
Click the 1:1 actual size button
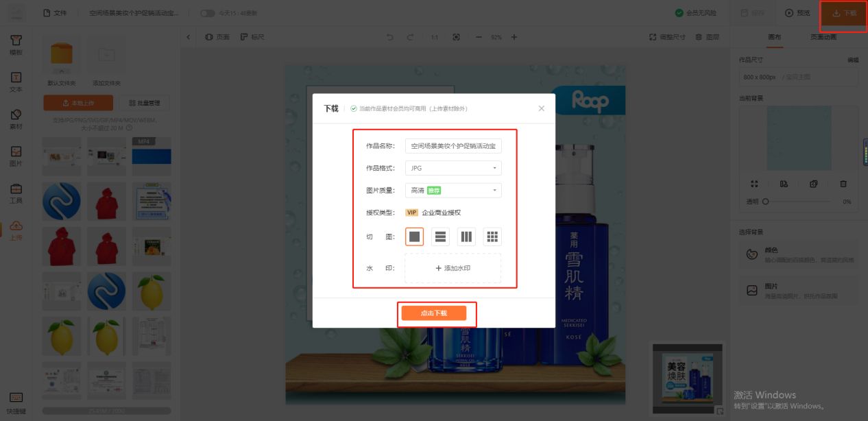434,37
